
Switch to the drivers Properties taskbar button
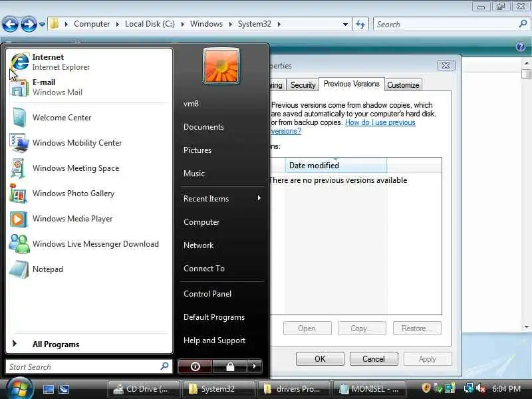(293, 389)
